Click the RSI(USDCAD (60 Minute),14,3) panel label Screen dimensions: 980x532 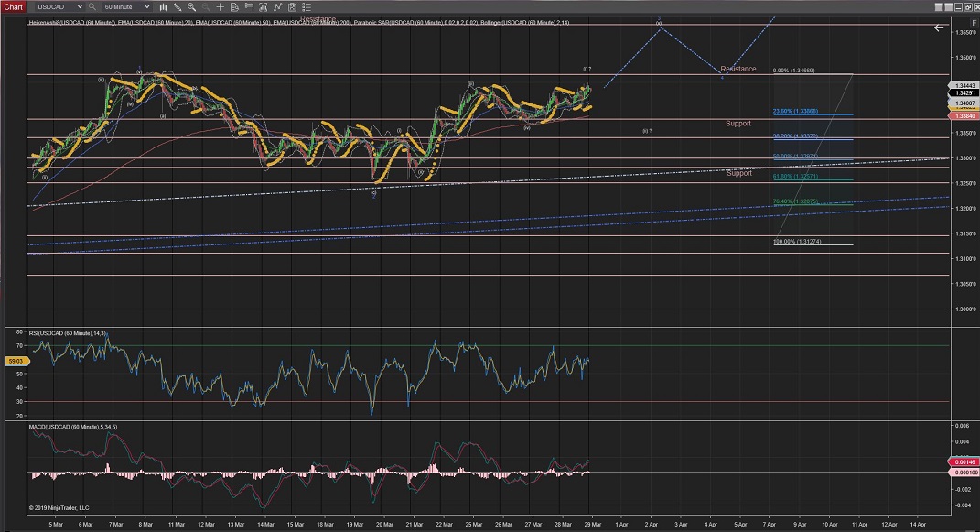pyautogui.click(x=68, y=334)
